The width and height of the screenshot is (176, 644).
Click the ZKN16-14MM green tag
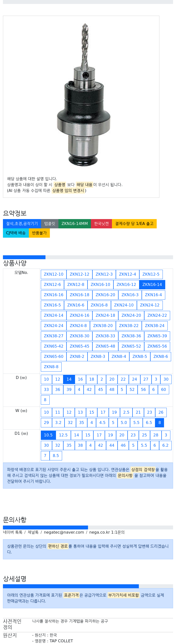(x=75, y=223)
